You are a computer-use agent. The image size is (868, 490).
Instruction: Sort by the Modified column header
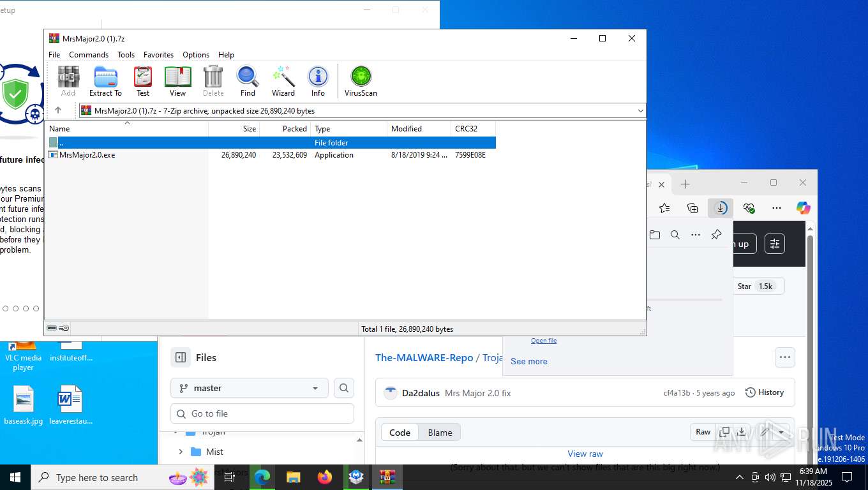pyautogui.click(x=419, y=128)
